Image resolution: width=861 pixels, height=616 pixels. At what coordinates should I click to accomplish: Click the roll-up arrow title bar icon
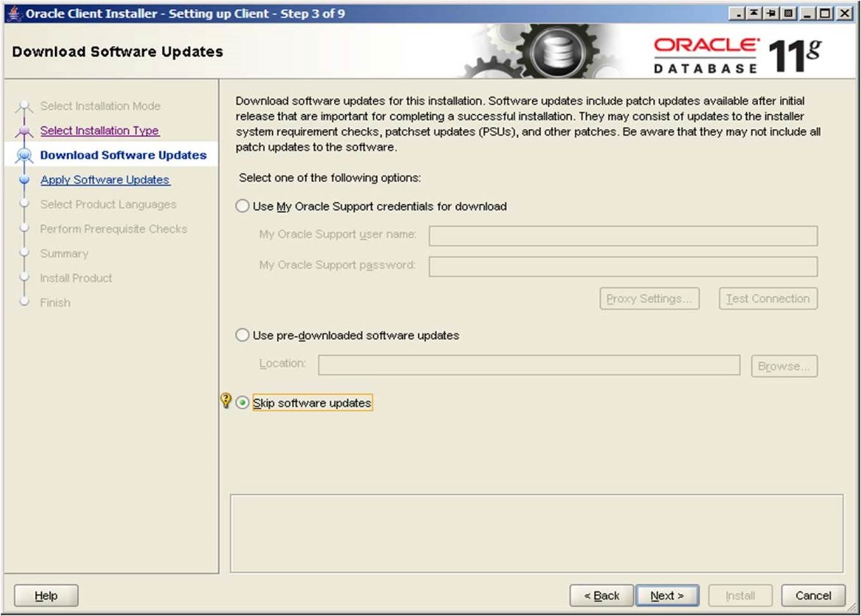(754, 13)
